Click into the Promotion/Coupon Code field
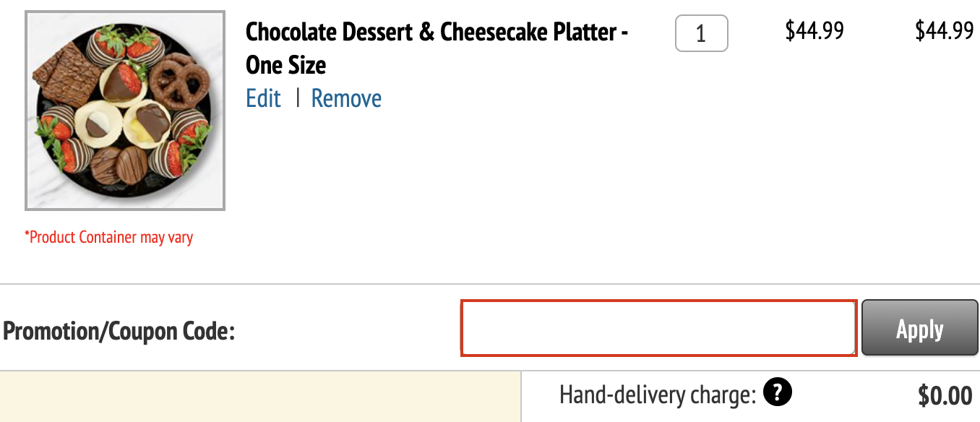980x422 pixels. click(x=658, y=329)
